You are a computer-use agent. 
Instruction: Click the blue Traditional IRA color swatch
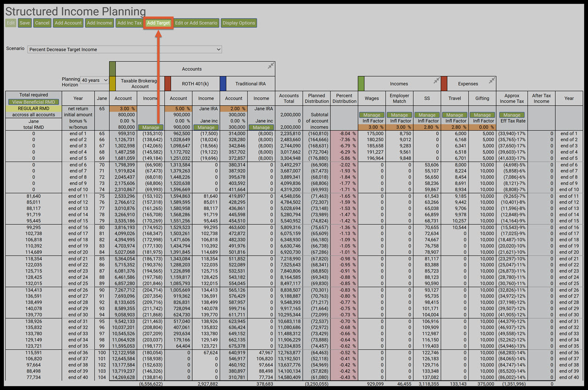coord(223,84)
